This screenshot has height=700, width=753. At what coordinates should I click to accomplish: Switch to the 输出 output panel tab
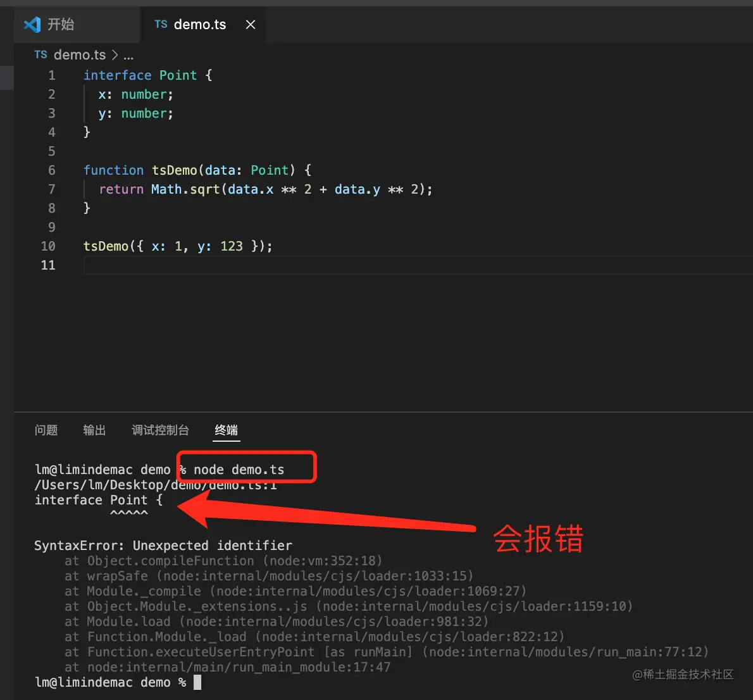tap(94, 430)
